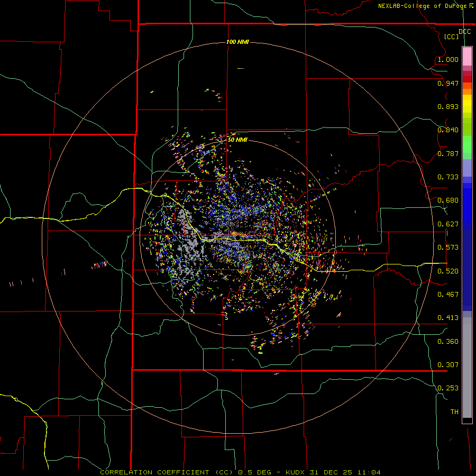Click the [CC] unit label
Screen dimensions: 476x476
coord(452,36)
